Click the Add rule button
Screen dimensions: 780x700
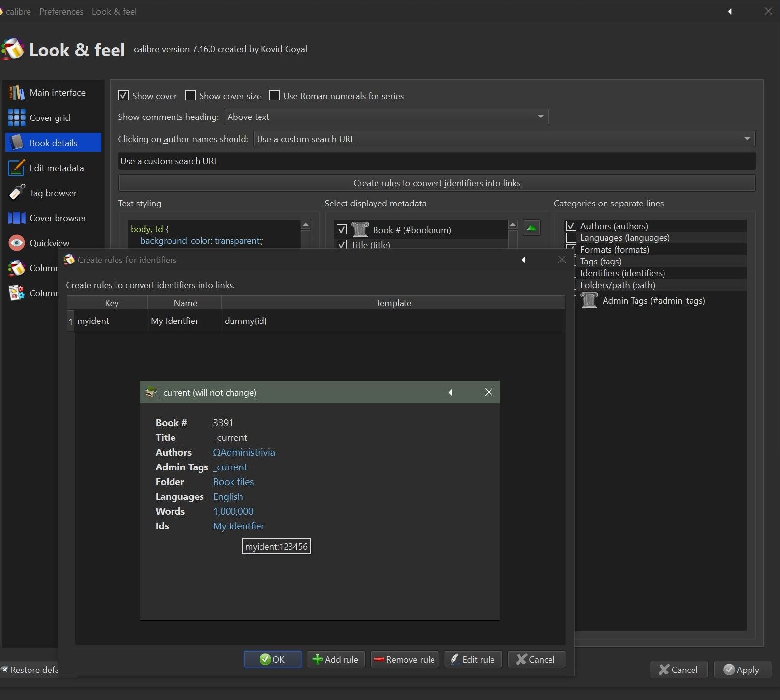[x=336, y=659]
